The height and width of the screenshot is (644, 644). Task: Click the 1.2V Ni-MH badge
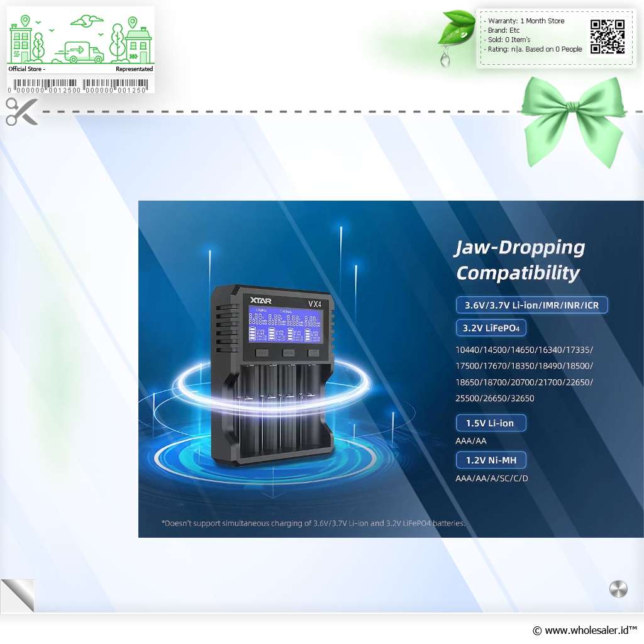(x=491, y=460)
